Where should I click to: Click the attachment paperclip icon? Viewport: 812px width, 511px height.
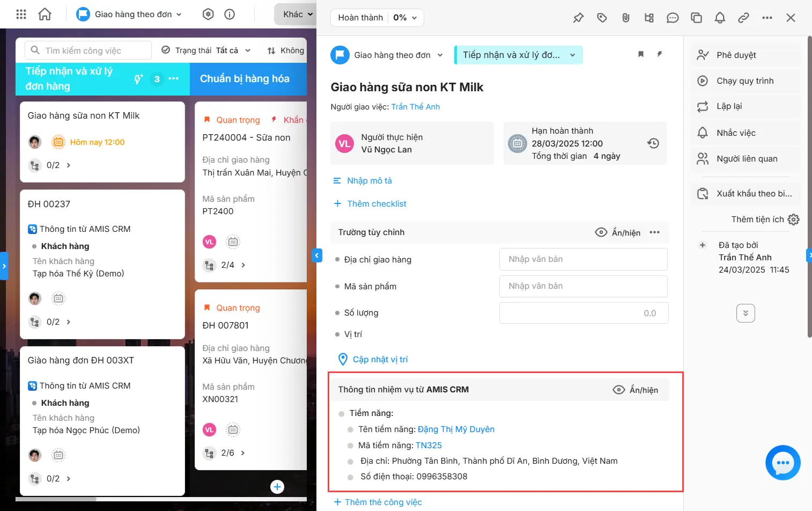pyautogui.click(x=625, y=18)
